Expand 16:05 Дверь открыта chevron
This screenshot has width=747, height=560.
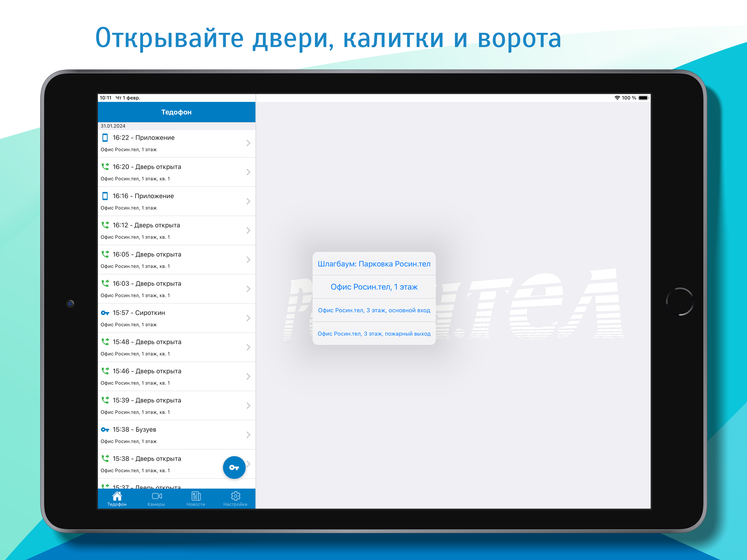click(x=248, y=260)
